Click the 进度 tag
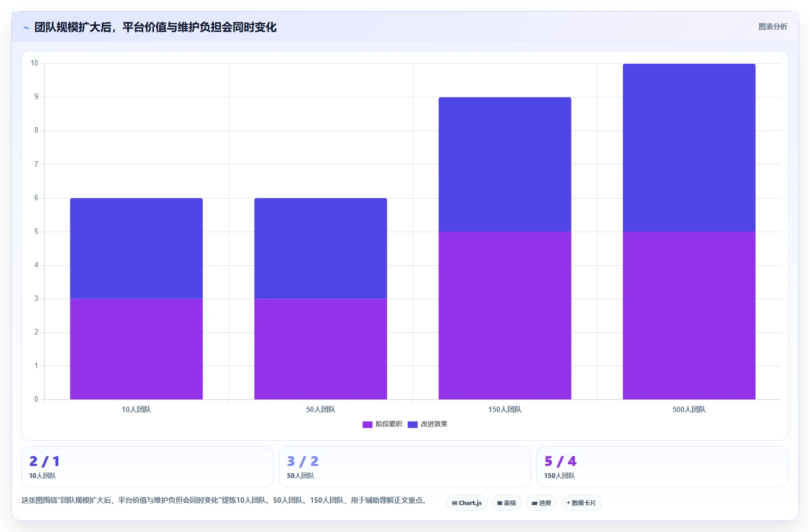The image size is (810, 532). coord(541,503)
